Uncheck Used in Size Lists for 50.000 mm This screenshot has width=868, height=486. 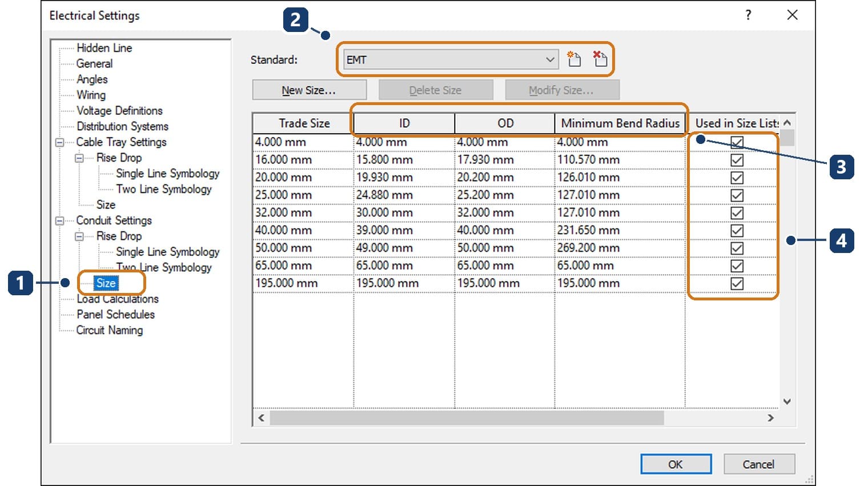[737, 248]
